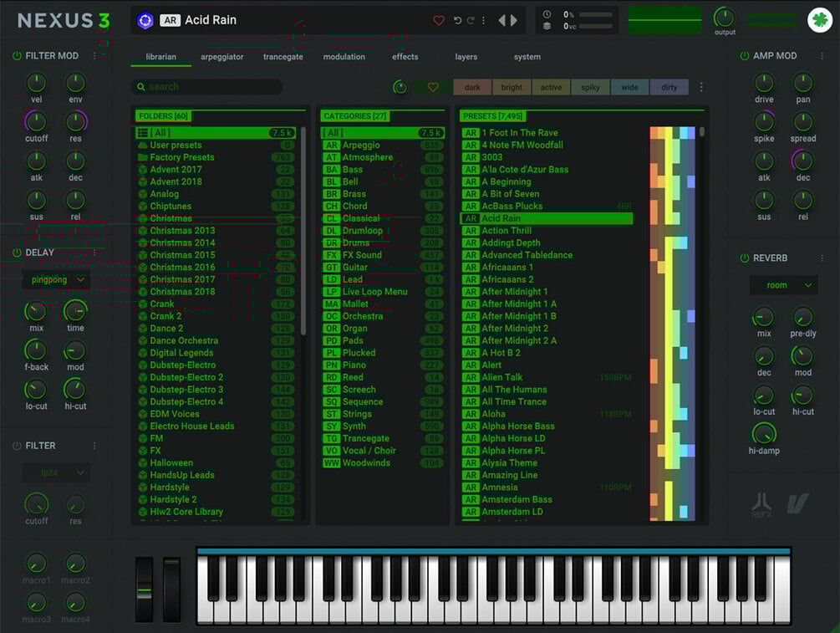Undo the last change with undo arrow
The image size is (840, 633).
tap(457, 20)
